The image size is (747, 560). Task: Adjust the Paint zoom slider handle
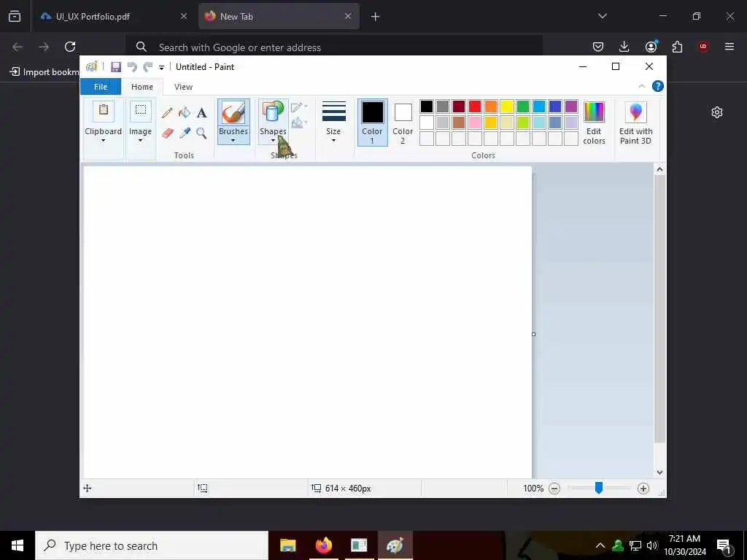pos(599,488)
